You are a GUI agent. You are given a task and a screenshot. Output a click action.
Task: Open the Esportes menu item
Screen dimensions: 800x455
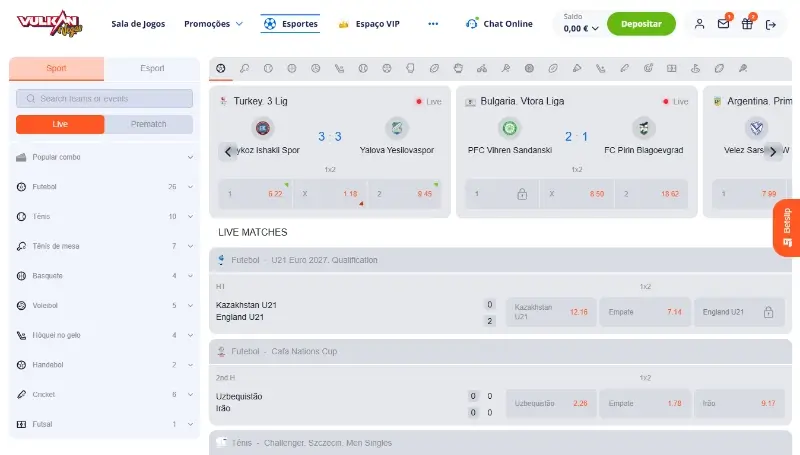[290, 23]
